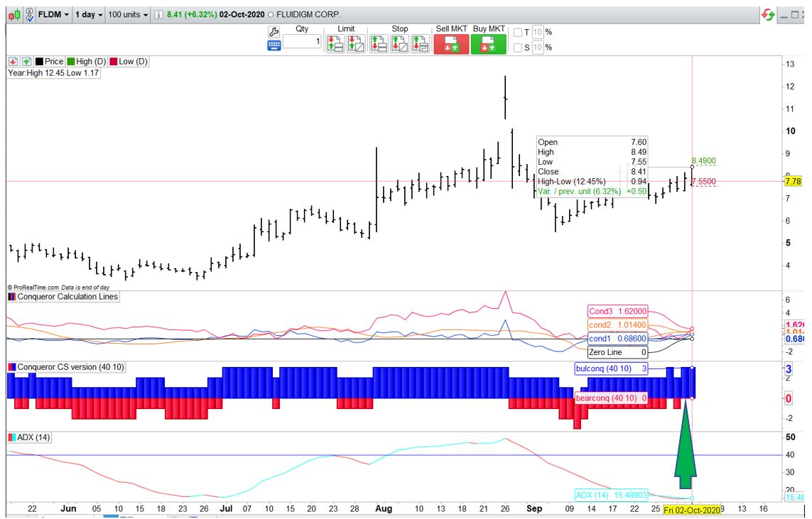Click the candlestick chart style icon
The height and width of the screenshot is (519, 812).
coord(14,15)
